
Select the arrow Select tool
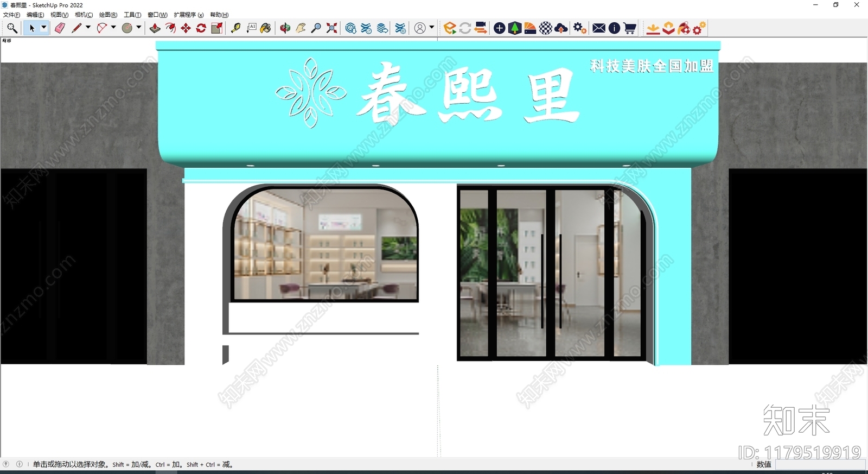(31, 28)
